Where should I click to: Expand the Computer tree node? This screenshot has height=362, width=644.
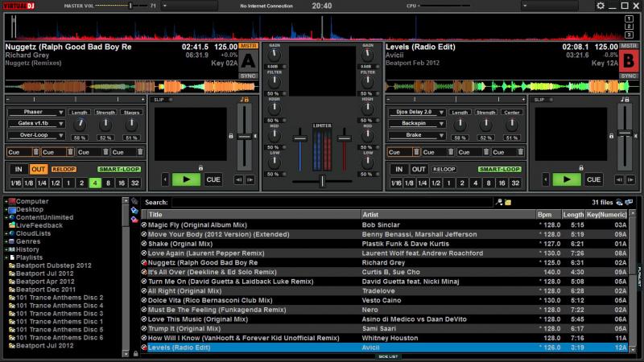[x=6, y=202]
